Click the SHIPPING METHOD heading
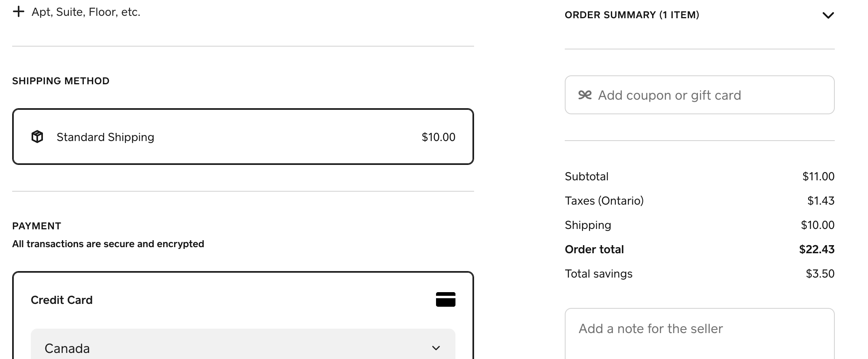Screen dimensions: 868x359 click(x=61, y=81)
